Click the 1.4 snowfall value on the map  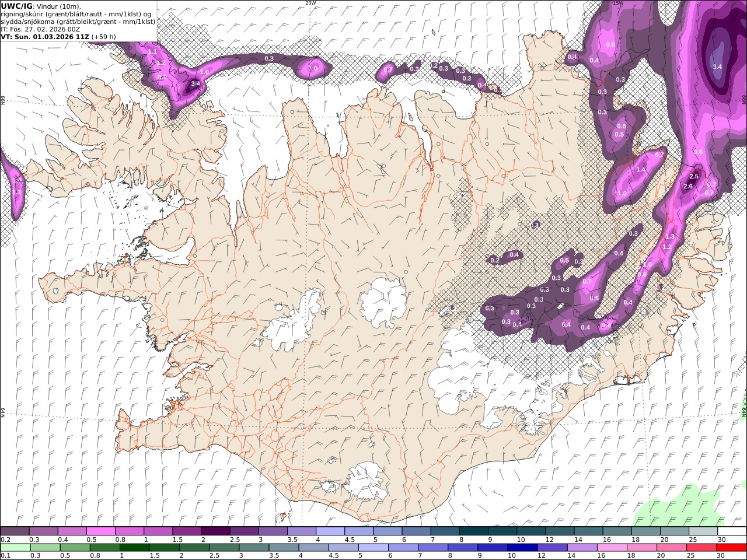click(x=641, y=170)
